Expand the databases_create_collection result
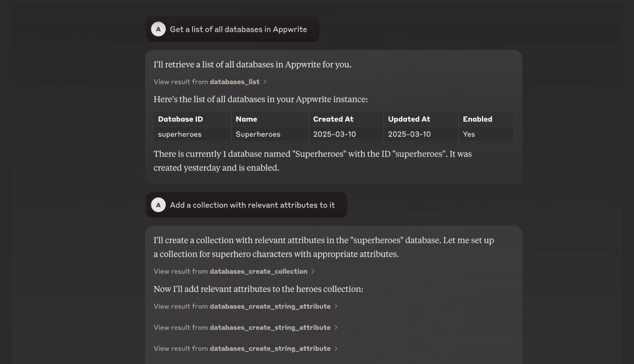This screenshot has width=634, height=364. point(233,272)
